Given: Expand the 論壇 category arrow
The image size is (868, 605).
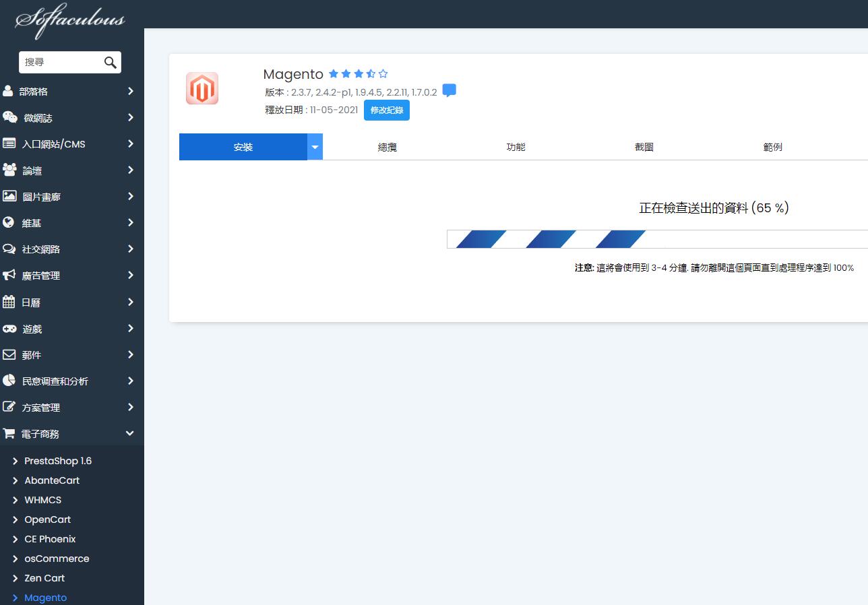Looking at the screenshot, I should coord(131,170).
